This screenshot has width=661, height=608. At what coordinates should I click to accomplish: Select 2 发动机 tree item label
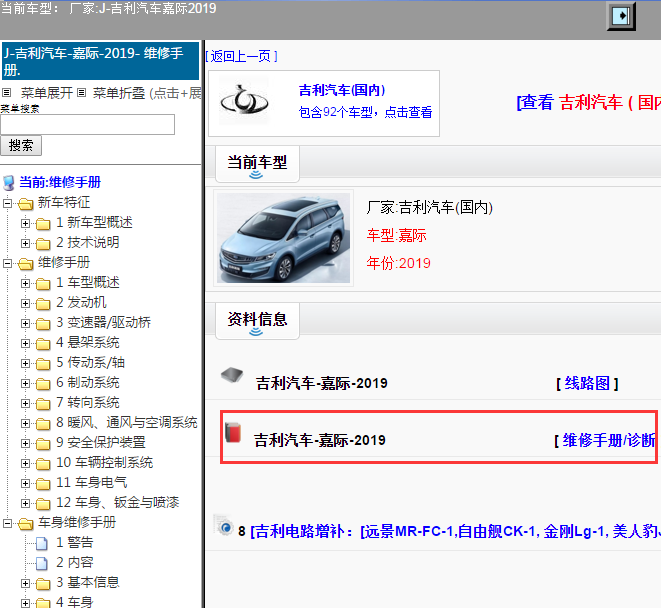click(x=81, y=302)
